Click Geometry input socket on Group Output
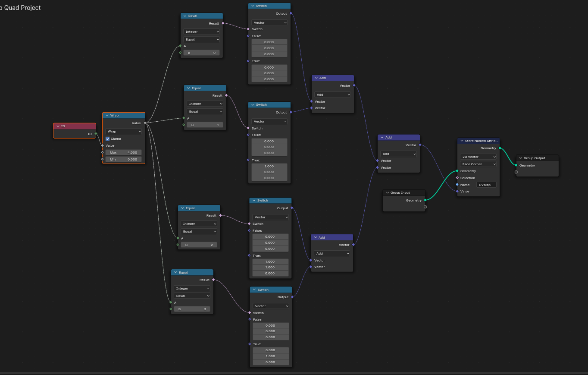The width and height of the screenshot is (588, 375). 516,165
